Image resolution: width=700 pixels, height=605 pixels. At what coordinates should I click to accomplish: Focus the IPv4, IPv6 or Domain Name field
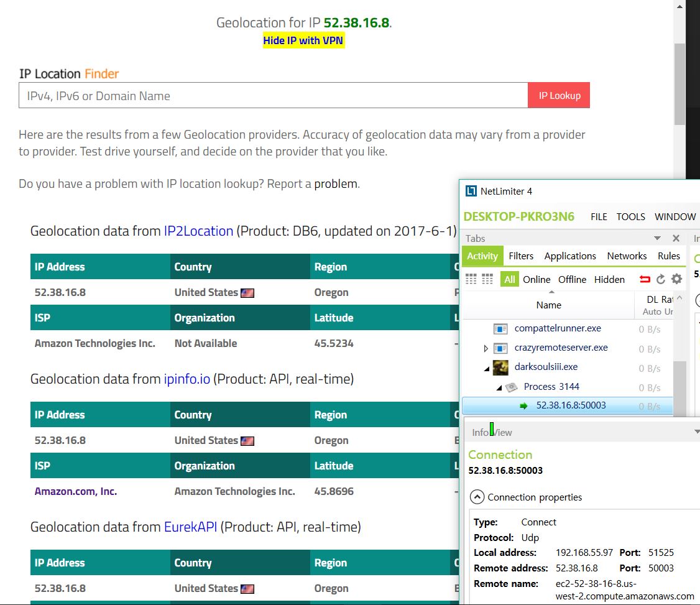click(x=273, y=95)
